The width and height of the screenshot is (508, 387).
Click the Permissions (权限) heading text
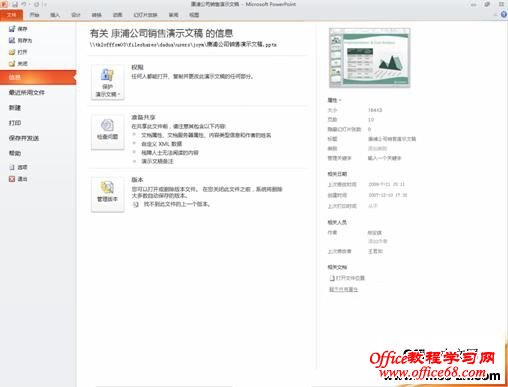pos(137,67)
